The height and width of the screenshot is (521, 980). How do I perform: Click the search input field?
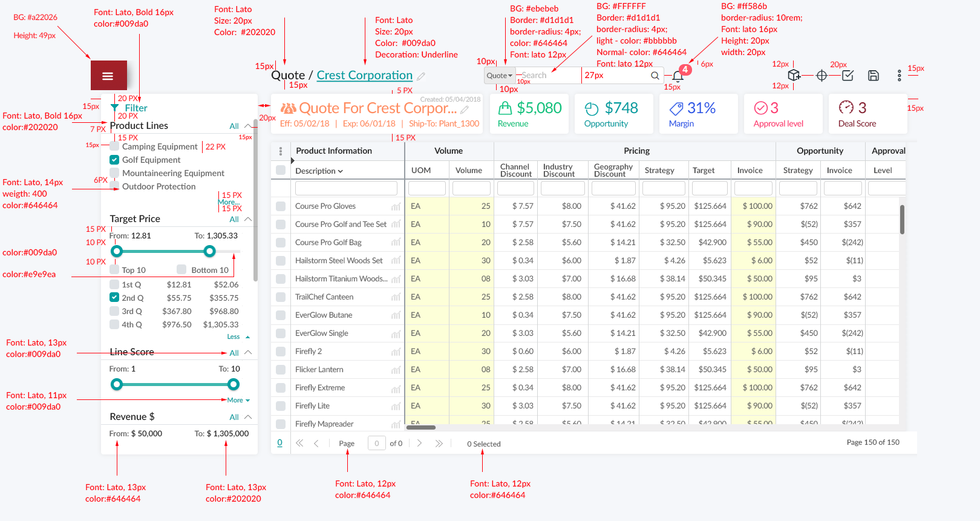point(549,76)
